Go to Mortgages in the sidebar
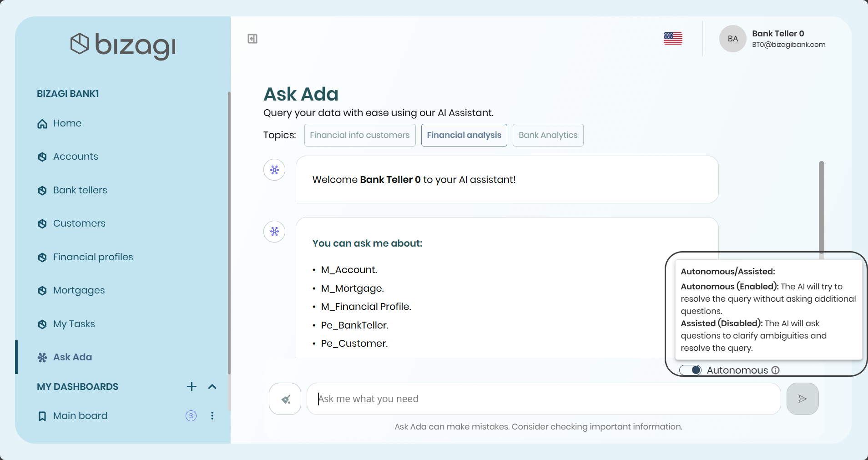This screenshot has width=868, height=460. pyautogui.click(x=79, y=290)
